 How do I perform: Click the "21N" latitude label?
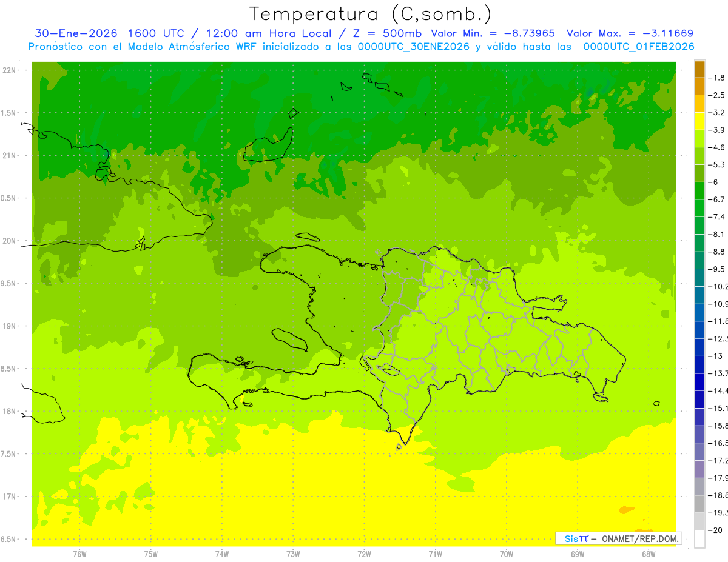tap(10, 156)
